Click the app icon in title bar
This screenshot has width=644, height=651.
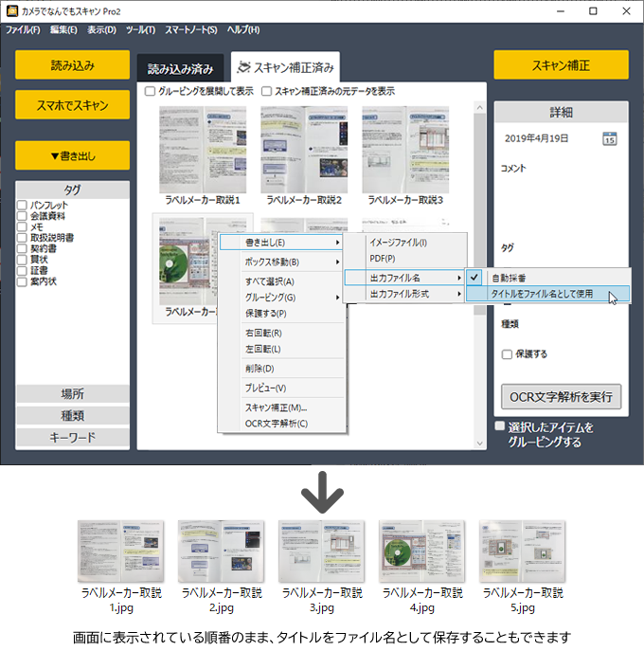[x=12, y=10]
